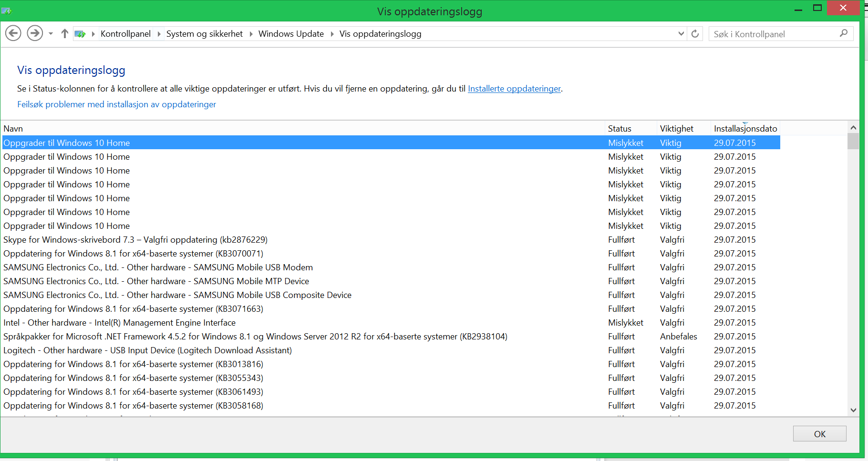Go back with the Back arrow button
The width and height of the screenshot is (868, 461).
[x=13, y=33]
